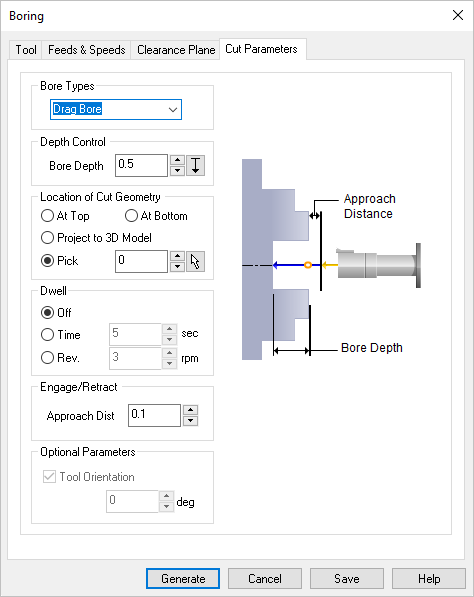Click the Dwell Rev. rpm field
The height and width of the screenshot is (597, 474).
point(136,358)
